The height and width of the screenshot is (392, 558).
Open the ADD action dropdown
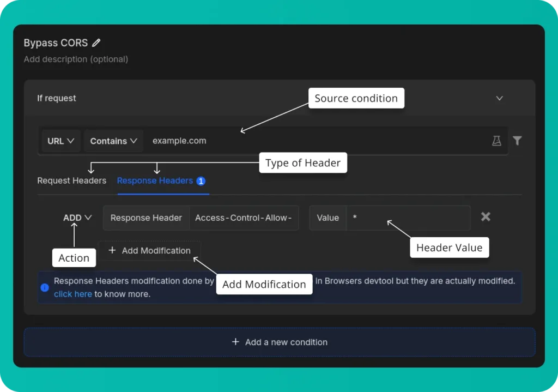click(x=77, y=218)
